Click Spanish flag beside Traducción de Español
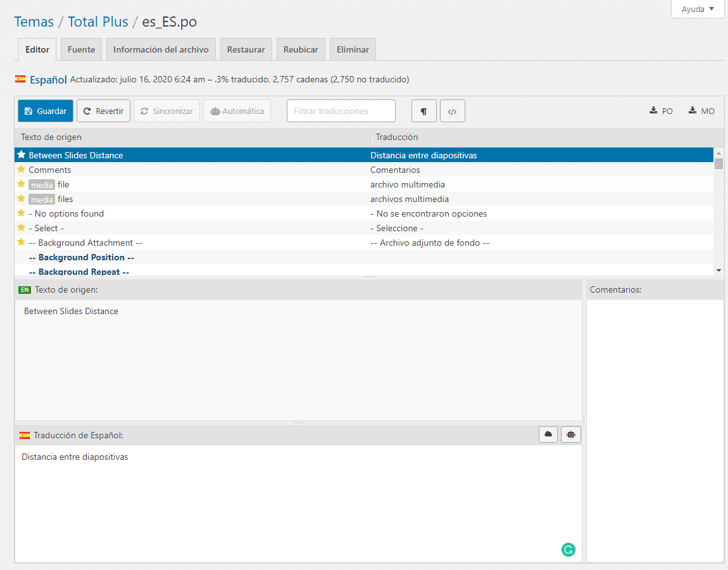Image resolution: width=728 pixels, height=570 pixels. [x=25, y=435]
